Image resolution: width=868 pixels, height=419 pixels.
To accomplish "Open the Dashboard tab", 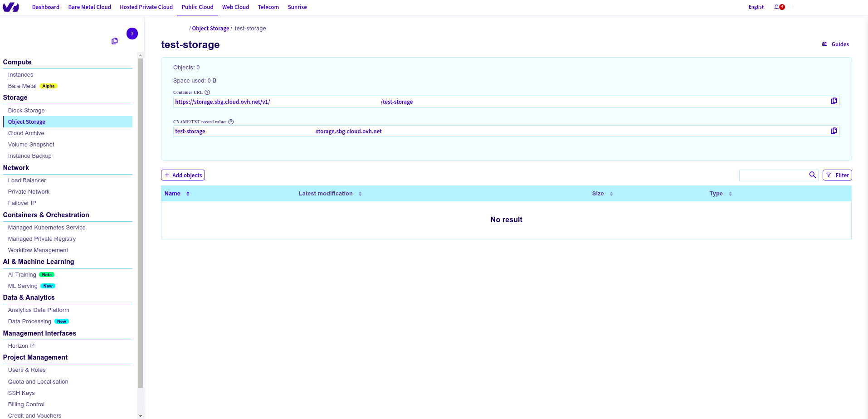I will coord(46,7).
